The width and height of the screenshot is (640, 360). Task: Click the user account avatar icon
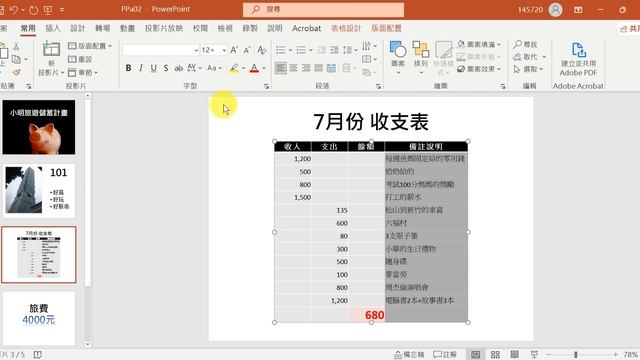pos(556,9)
